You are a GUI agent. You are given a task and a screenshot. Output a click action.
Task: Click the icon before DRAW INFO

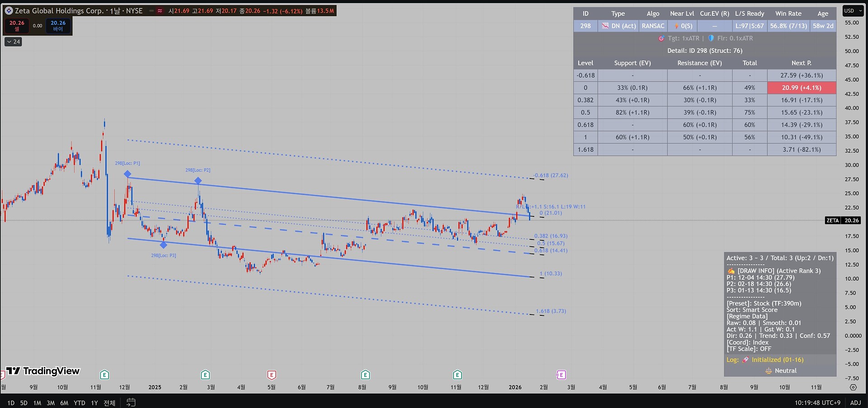click(x=731, y=271)
